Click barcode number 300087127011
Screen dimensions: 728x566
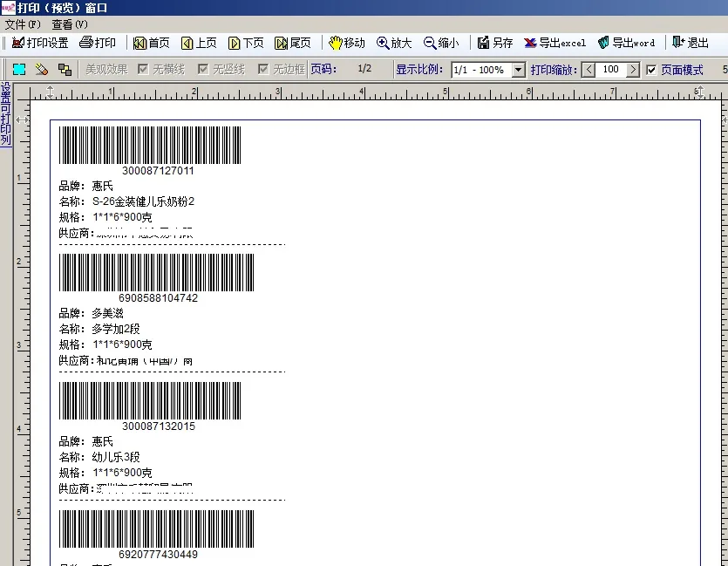158,170
